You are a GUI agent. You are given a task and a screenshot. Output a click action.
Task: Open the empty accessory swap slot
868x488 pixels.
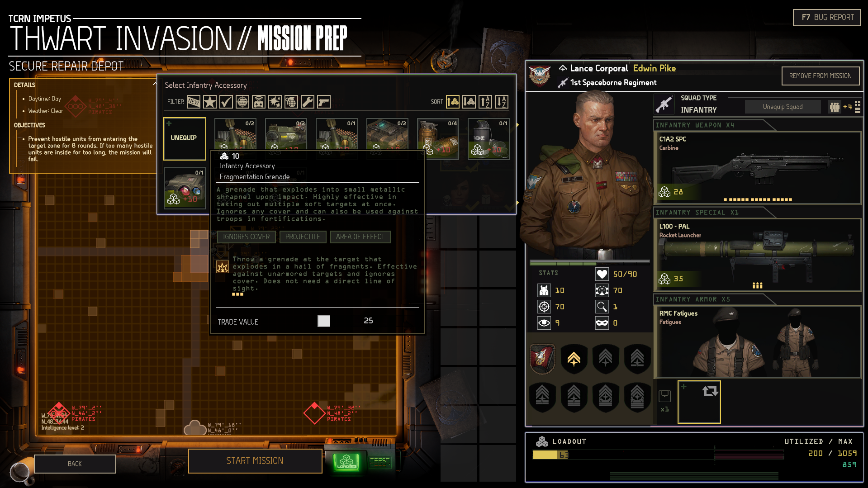coord(699,402)
